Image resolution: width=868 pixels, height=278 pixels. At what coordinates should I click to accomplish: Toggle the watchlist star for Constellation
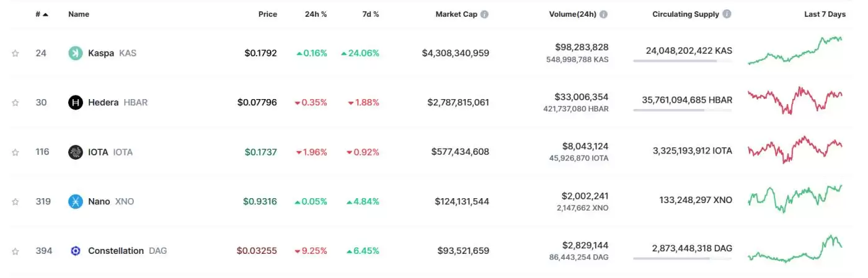pos(15,251)
